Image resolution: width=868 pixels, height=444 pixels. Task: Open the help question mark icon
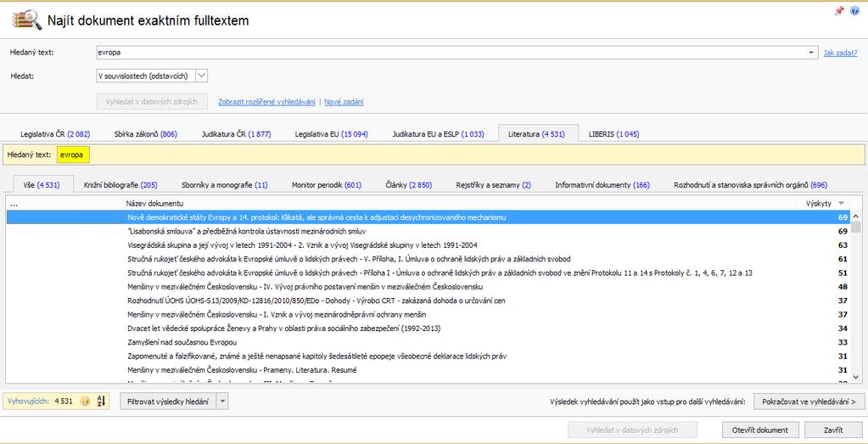(854, 11)
